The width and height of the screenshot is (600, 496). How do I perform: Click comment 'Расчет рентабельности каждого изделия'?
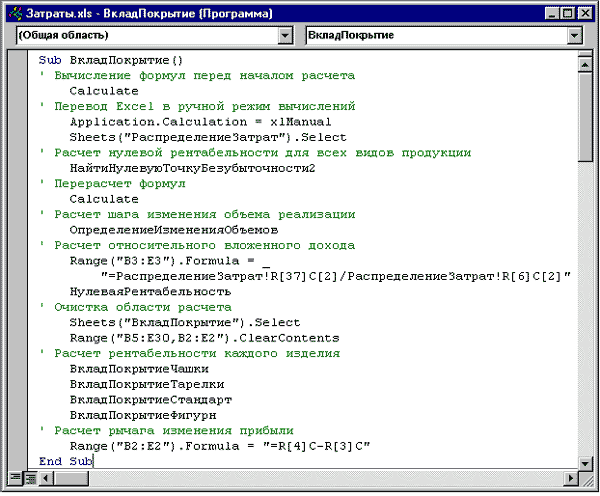pyautogui.click(x=197, y=353)
